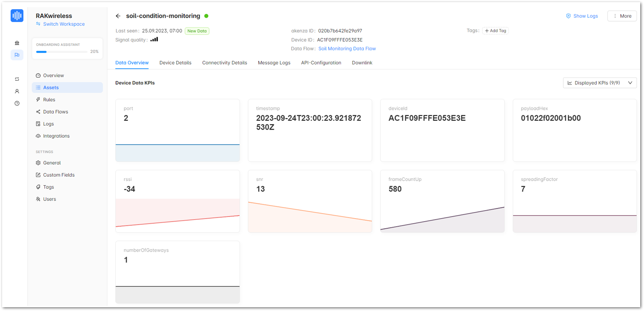The height and width of the screenshot is (311, 644).
Task: Click the Custom Fields edit icon
Action: 38,175
